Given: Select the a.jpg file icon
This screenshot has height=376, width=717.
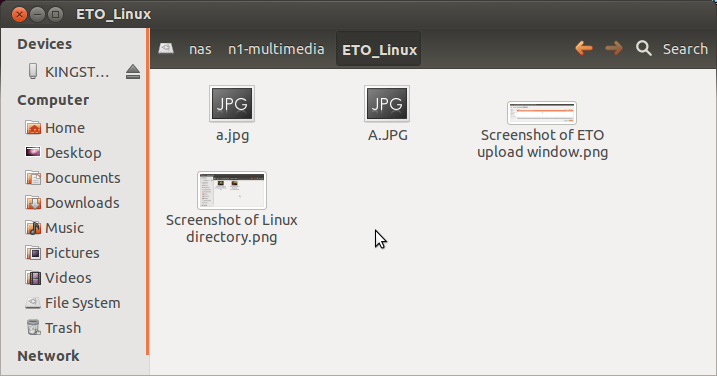Looking at the screenshot, I should 232,104.
